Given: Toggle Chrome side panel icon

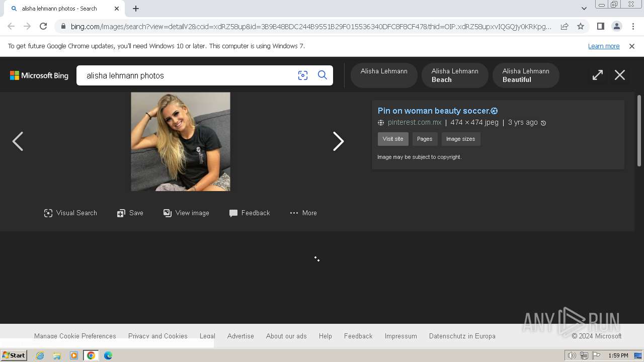Looking at the screenshot, I should click(600, 26).
